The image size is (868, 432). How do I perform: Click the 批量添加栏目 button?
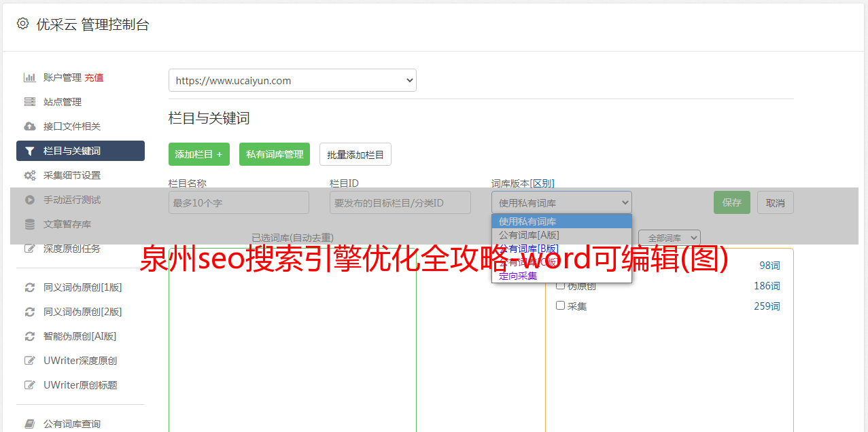click(355, 154)
